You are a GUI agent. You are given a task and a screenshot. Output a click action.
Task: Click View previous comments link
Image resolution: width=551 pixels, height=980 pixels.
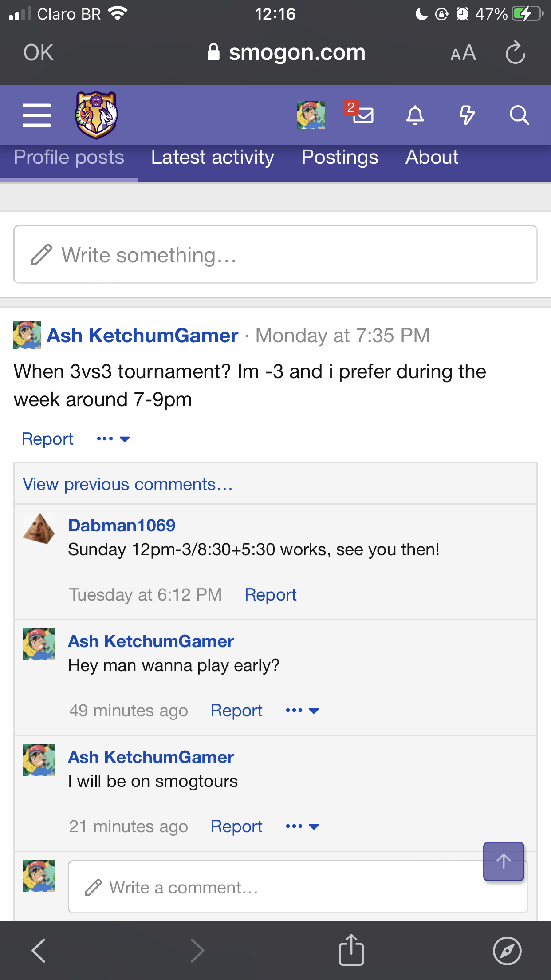click(128, 484)
